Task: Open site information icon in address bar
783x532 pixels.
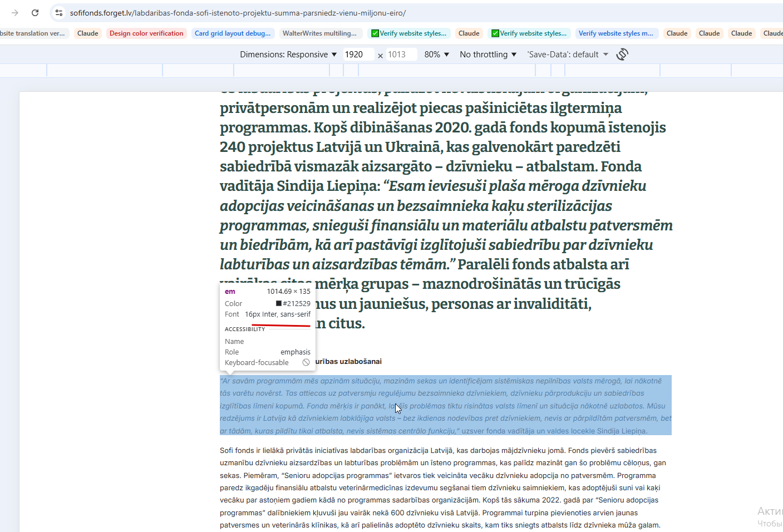Action: pyautogui.click(x=59, y=12)
